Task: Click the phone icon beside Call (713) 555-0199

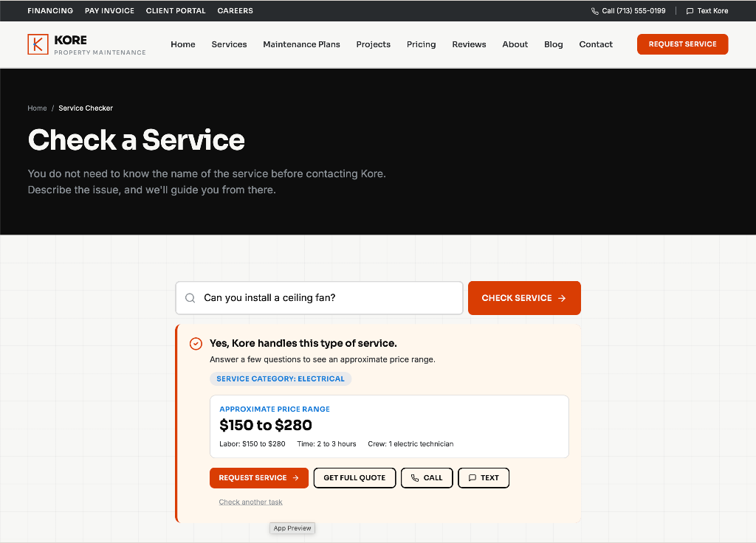Action: 595,11
